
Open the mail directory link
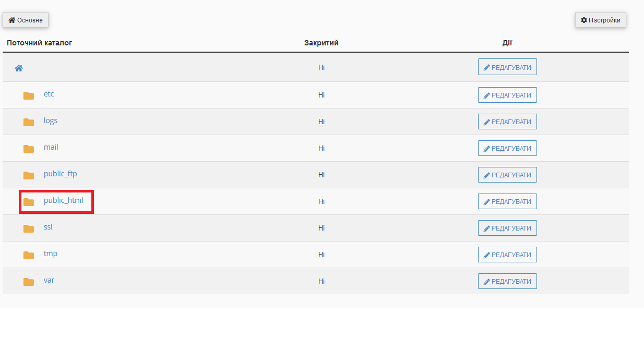[x=51, y=147]
